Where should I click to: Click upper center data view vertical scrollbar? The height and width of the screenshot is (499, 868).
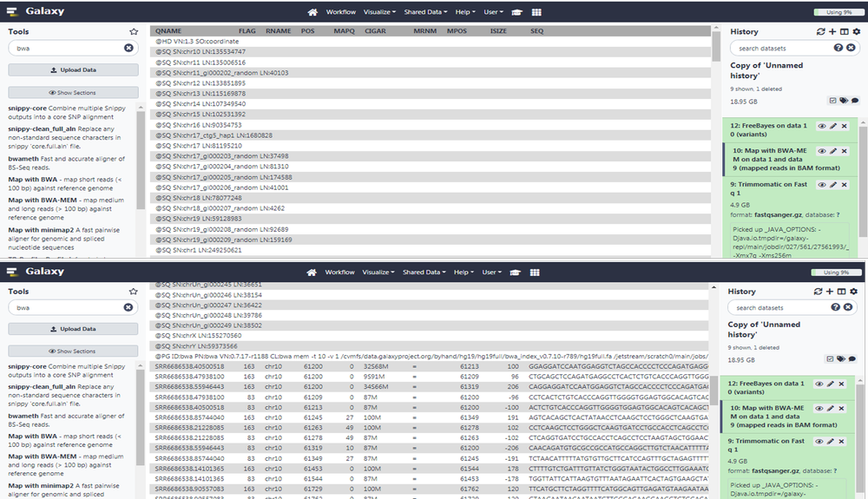click(716, 47)
